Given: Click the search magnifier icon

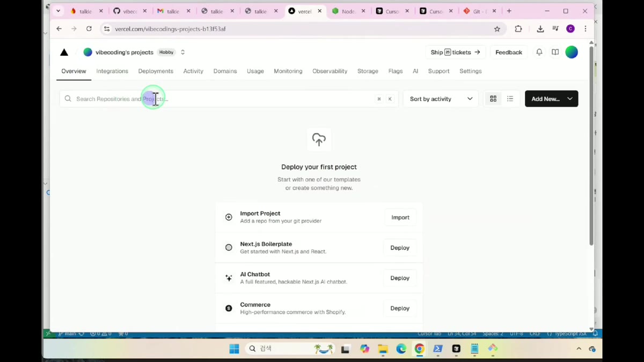Looking at the screenshot, I should [68, 99].
